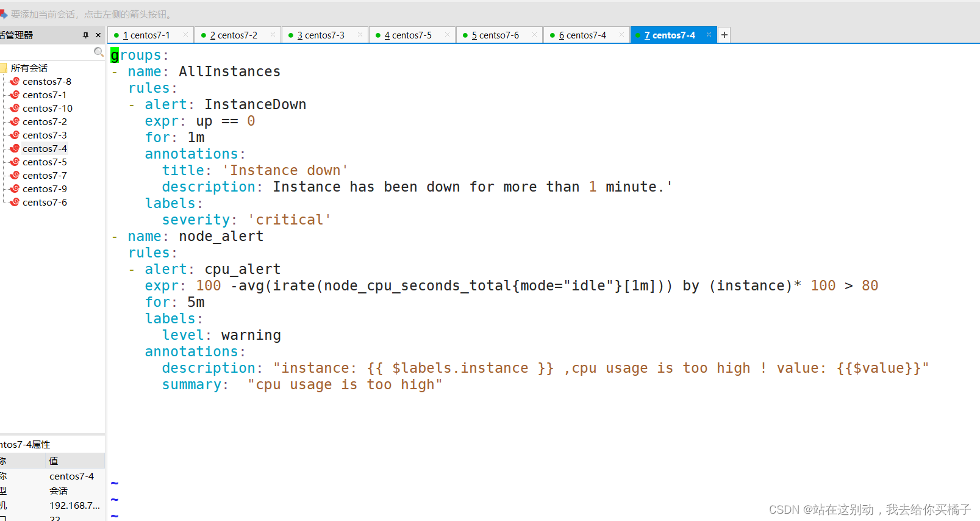
Task: Open session centos7-7 in the tree
Action: [x=45, y=175]
